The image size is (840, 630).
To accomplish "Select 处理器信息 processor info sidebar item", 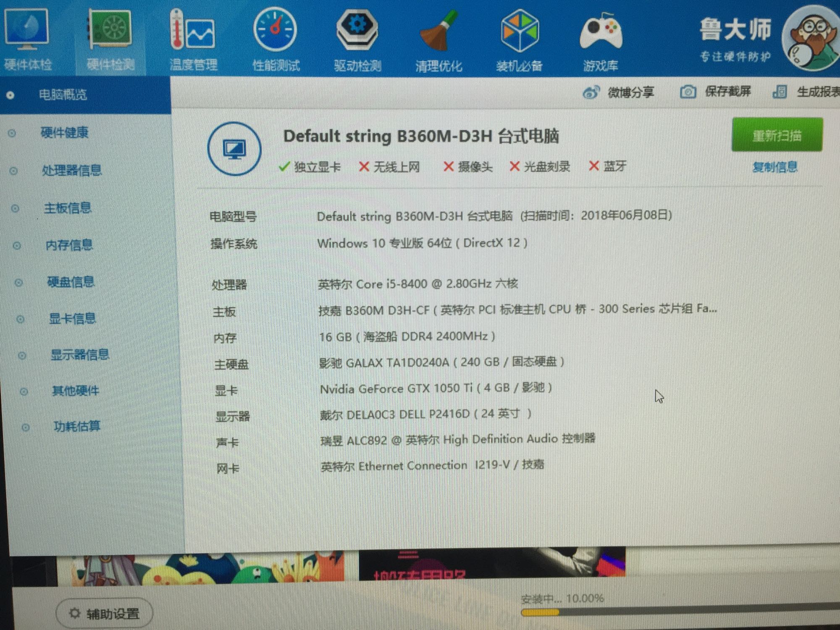I will 71,170.
